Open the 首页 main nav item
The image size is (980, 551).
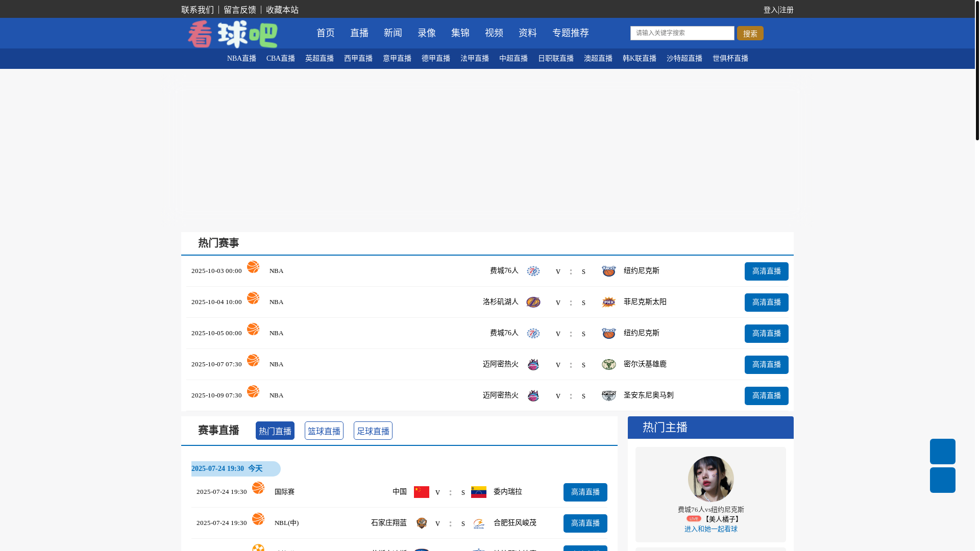tap(326, 33)
